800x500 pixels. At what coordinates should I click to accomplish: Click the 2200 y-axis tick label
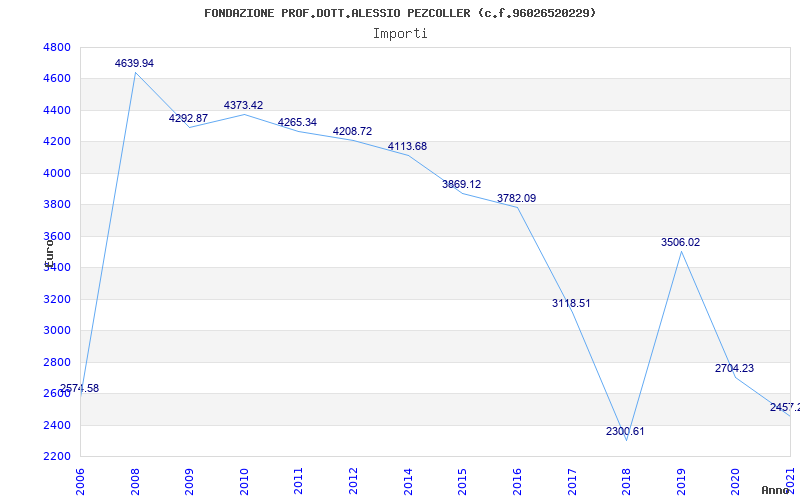click(x=57, y=457)
